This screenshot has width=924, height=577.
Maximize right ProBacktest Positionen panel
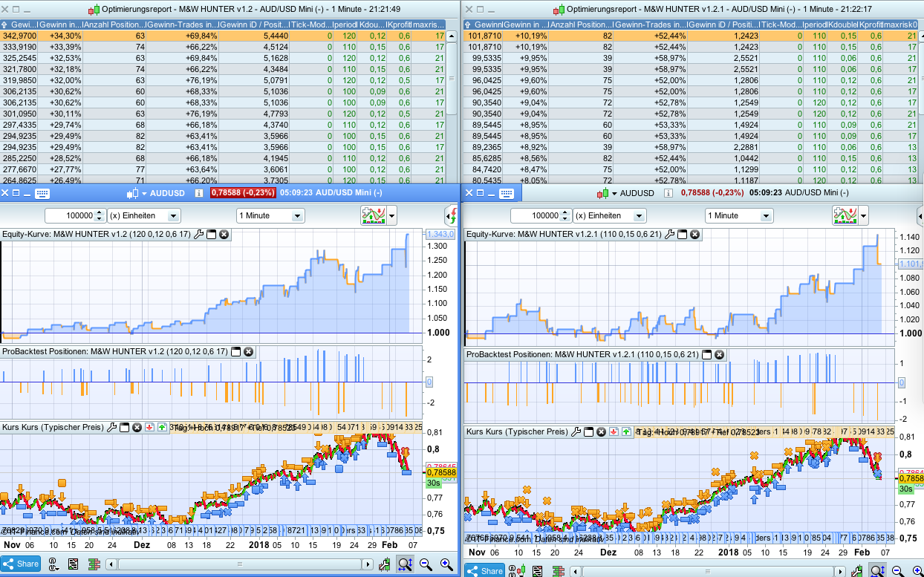pyautogui.click(x=706, y=355)
